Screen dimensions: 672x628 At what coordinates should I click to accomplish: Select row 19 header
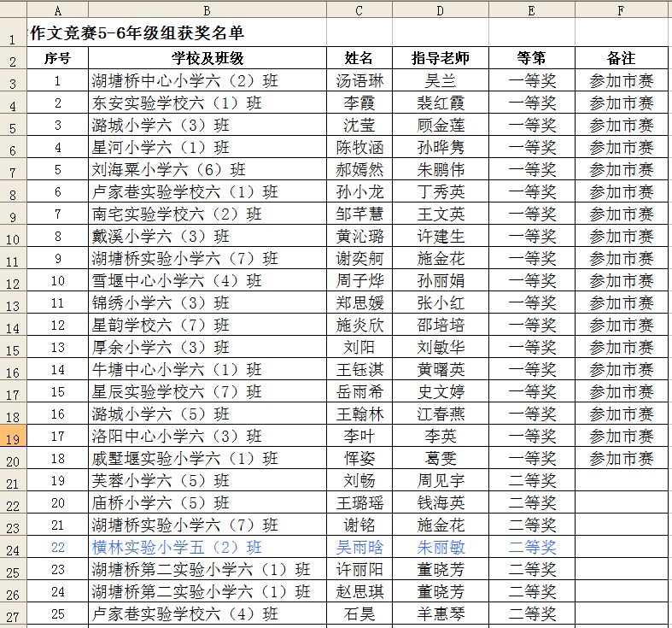(14, 436)
